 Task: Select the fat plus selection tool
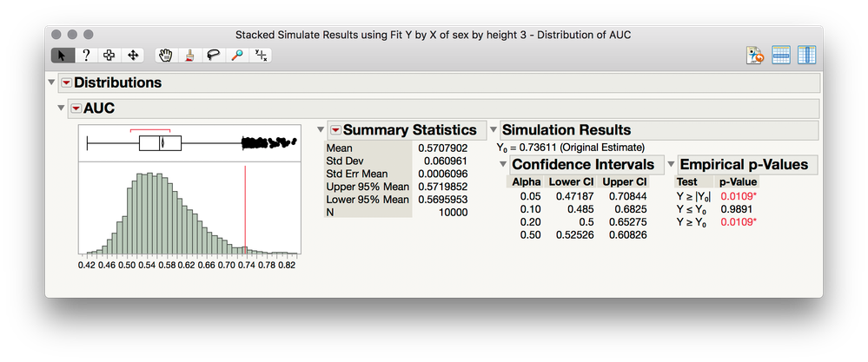pos(109,56)
